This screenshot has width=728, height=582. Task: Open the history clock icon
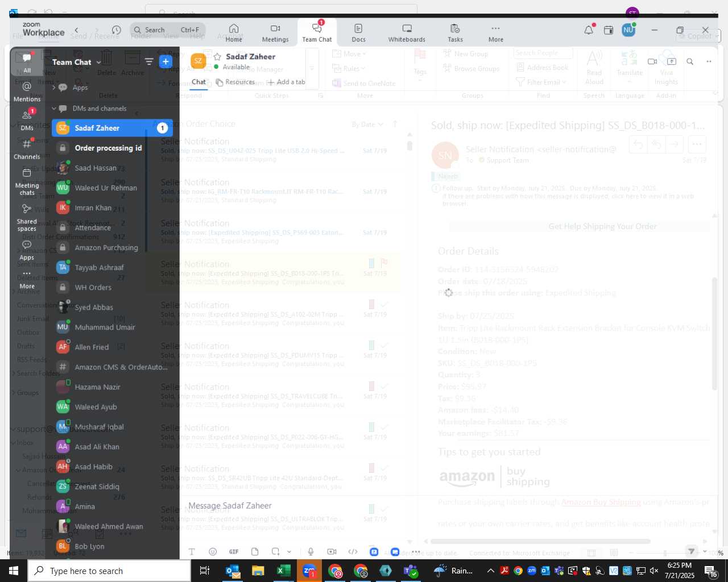[x=117, y=30]
